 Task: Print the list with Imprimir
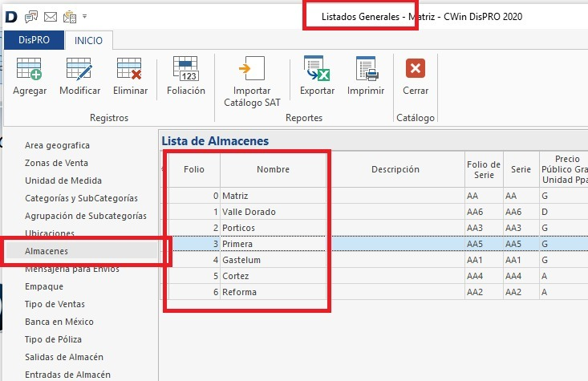[366, 70]
